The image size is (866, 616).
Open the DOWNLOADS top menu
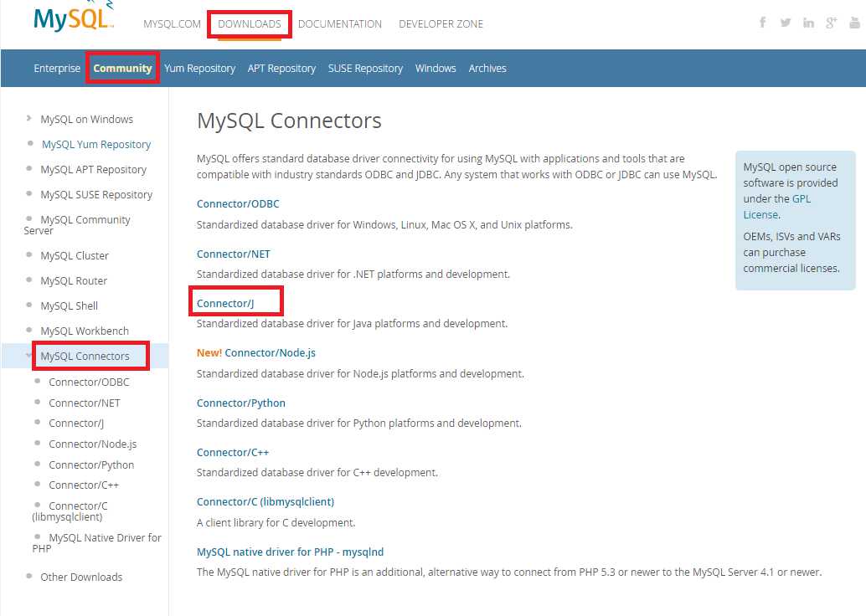[x=249, y=24]
